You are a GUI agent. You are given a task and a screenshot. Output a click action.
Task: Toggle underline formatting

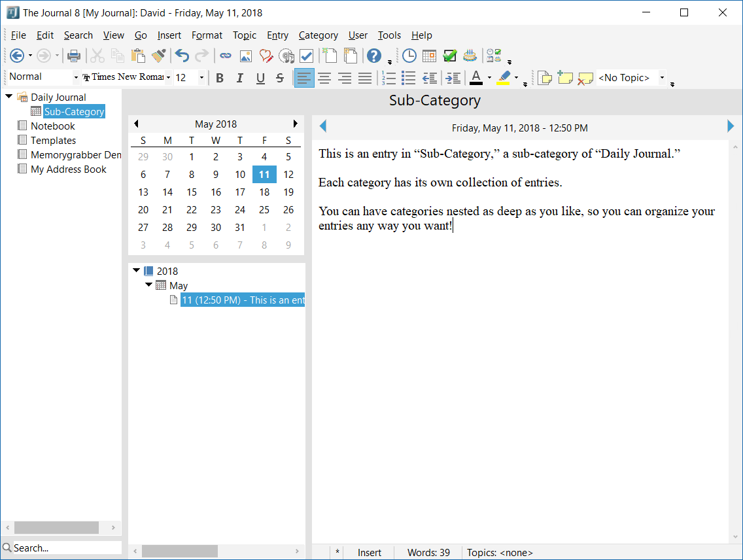pyautogui.click(x=260, y=78)
